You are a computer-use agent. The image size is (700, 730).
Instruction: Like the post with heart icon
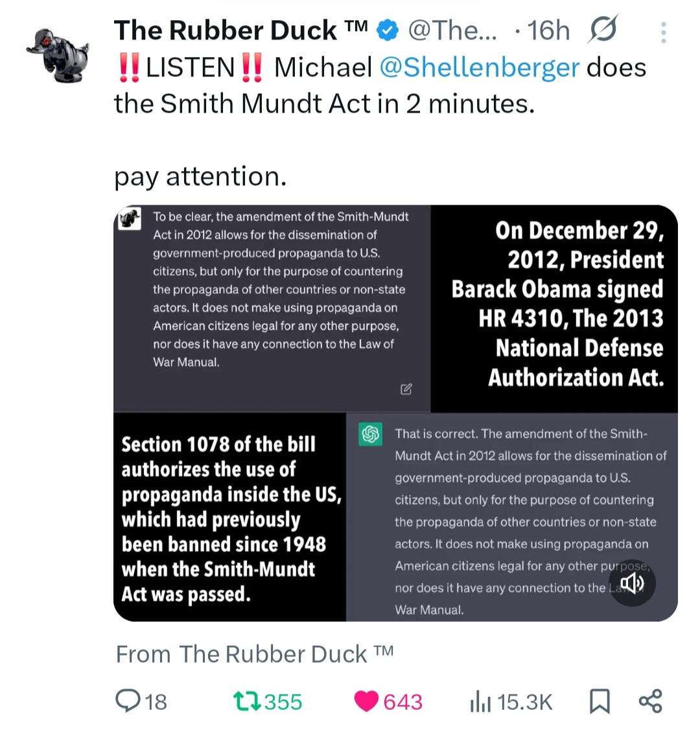pyautogui.click(x=367, y=701)
